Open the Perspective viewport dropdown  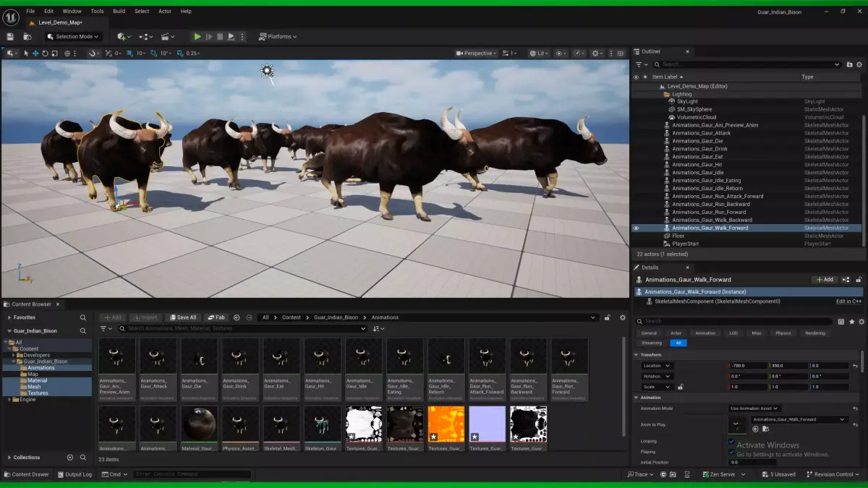pyautogui.click(x=477, y=53)
